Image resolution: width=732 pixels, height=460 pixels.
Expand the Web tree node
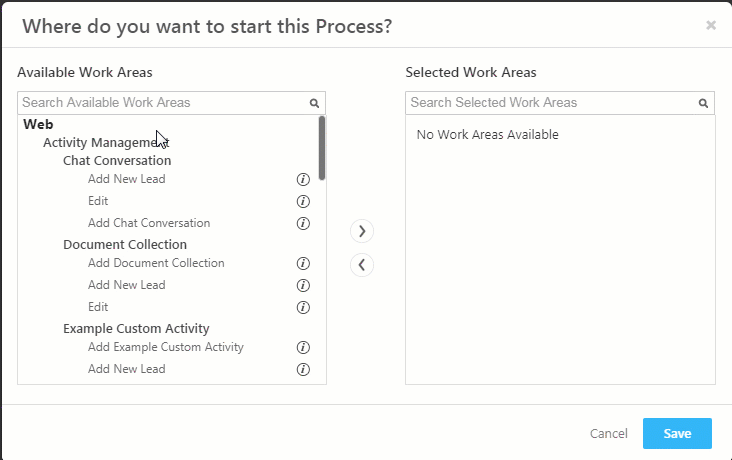click(38, 124)
